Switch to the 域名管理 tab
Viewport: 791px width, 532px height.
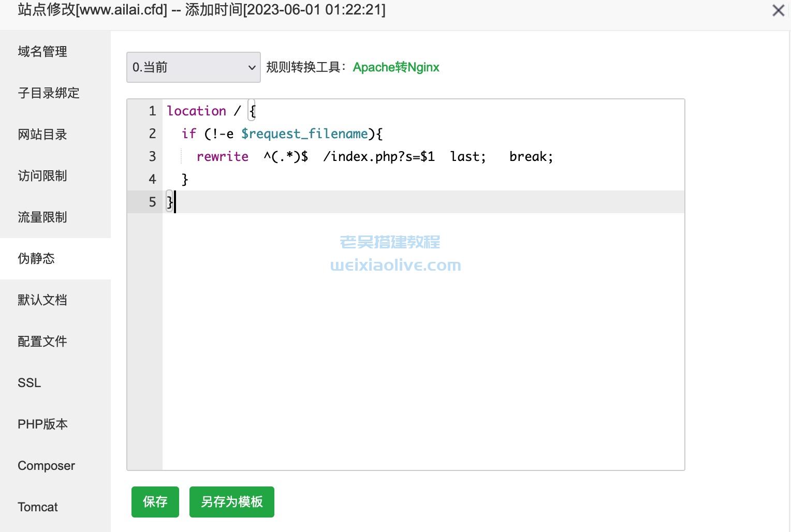(42, 52)
